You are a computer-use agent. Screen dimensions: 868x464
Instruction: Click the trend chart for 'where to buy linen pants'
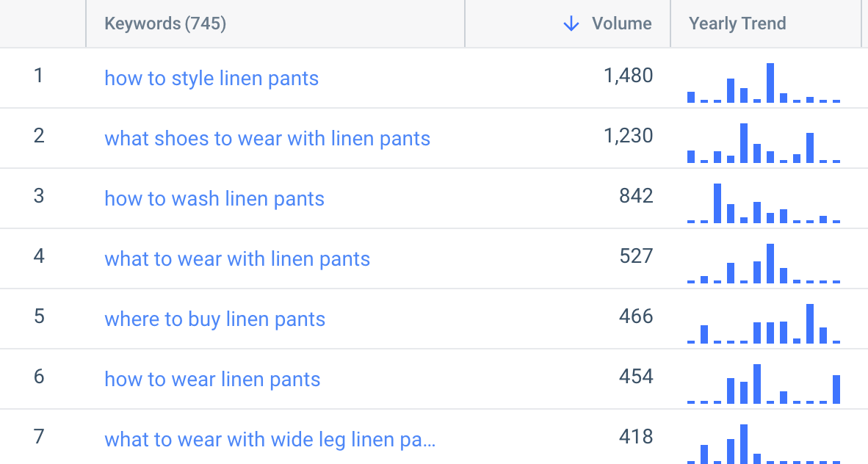tap(764, 323)
